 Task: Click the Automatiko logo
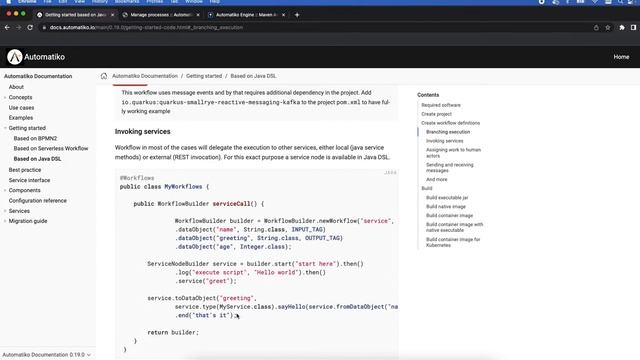[36, 57]
